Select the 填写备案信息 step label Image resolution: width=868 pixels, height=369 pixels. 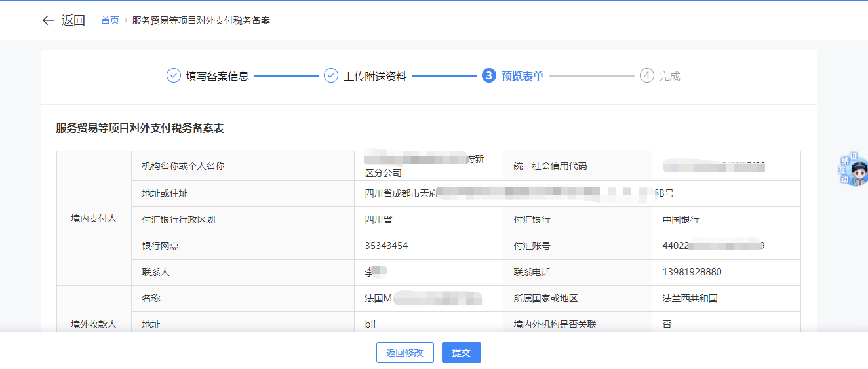217,76
